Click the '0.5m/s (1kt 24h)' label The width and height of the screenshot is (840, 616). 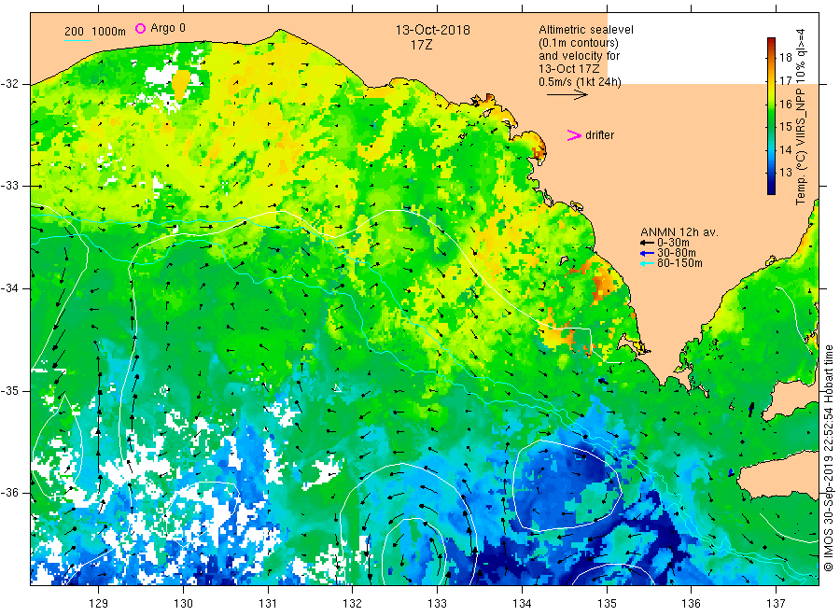click(581, 82)
